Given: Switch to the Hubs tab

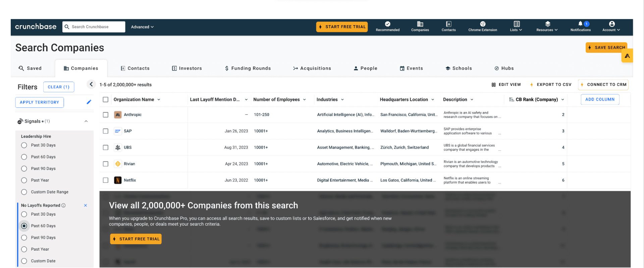Looking at the screenshot, I should [x=504, y=68].
